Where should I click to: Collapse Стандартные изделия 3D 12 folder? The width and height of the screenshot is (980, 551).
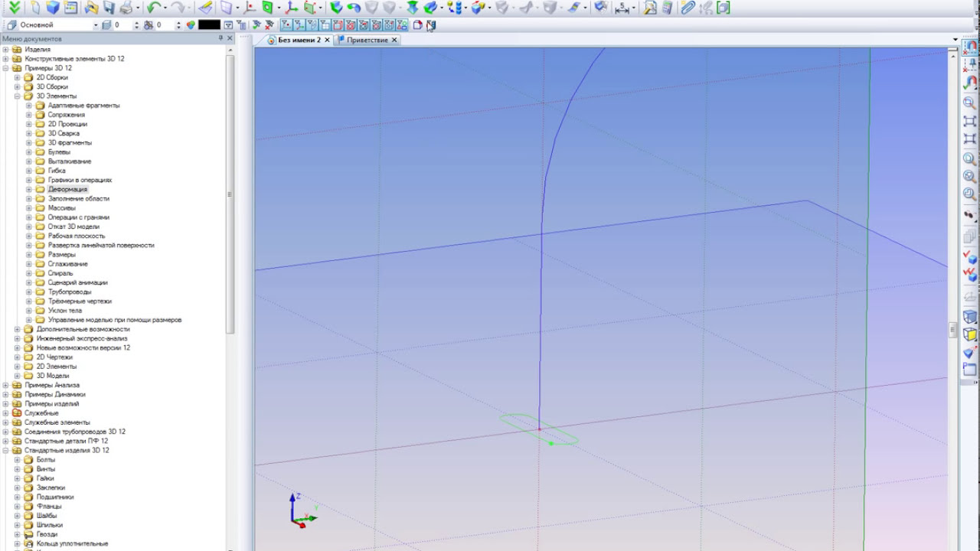tap(6, 450)
